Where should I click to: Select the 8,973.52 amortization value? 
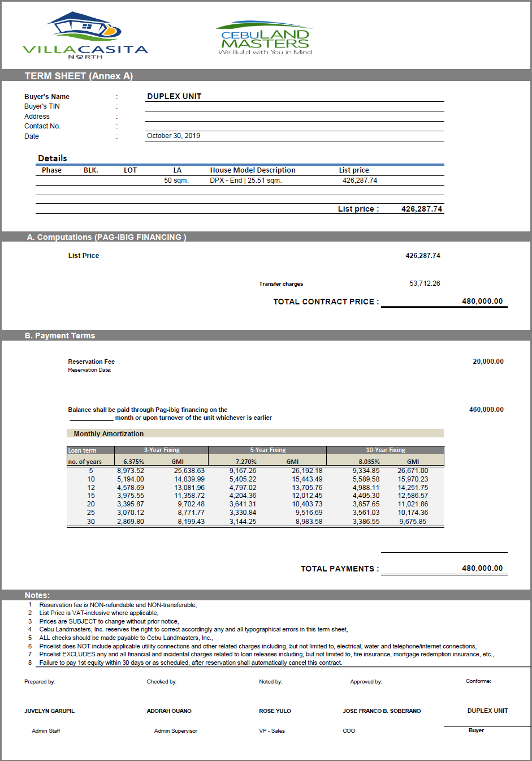pyautogui.click(x=131, y=471)
